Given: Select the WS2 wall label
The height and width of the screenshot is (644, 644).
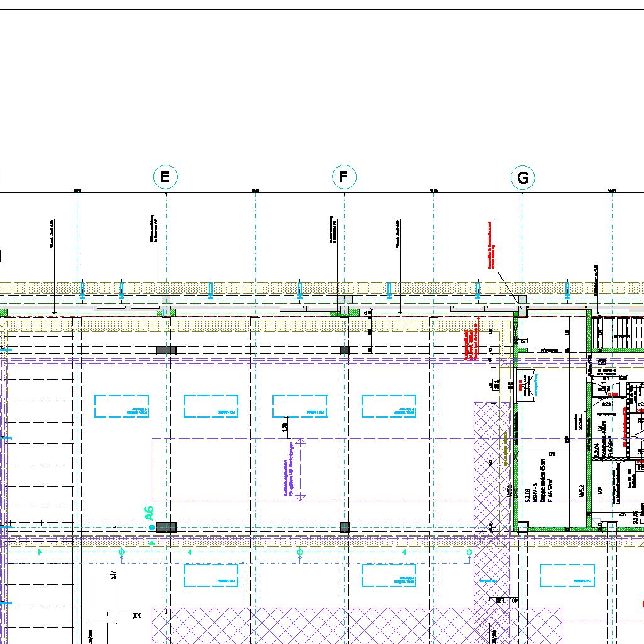Looking at the screenshot, I should point(582,492).
